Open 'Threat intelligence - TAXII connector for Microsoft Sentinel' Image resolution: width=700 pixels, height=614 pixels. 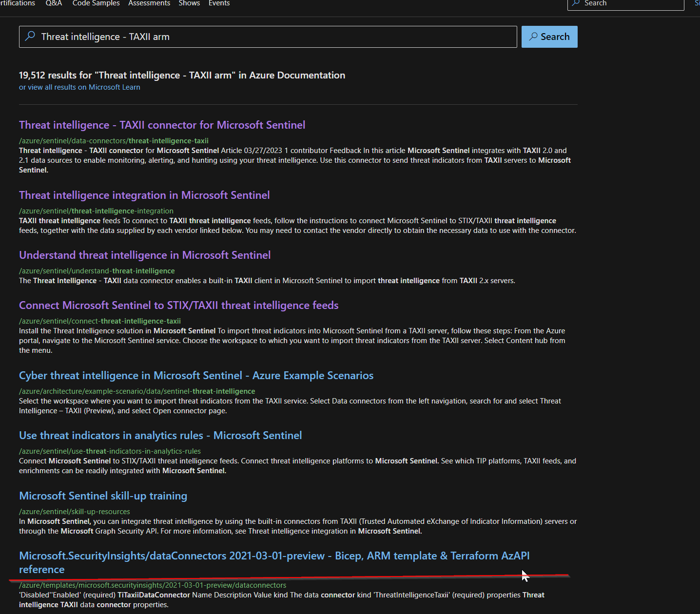point(162,125)
